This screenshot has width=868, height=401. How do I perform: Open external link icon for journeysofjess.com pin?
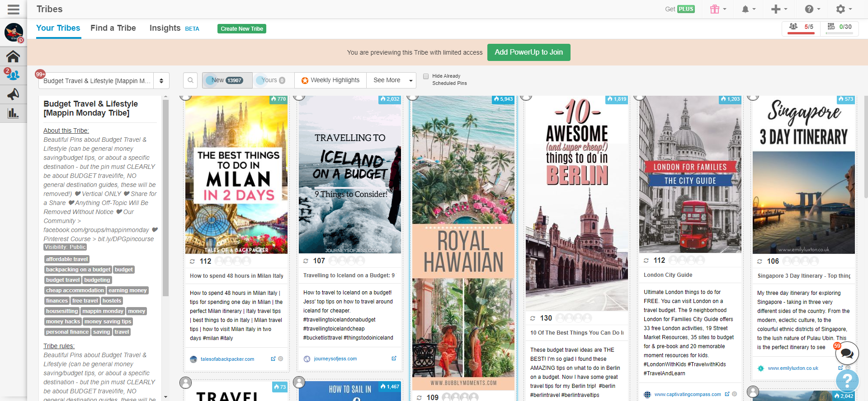pyautogui.click(x=394, y=359)
